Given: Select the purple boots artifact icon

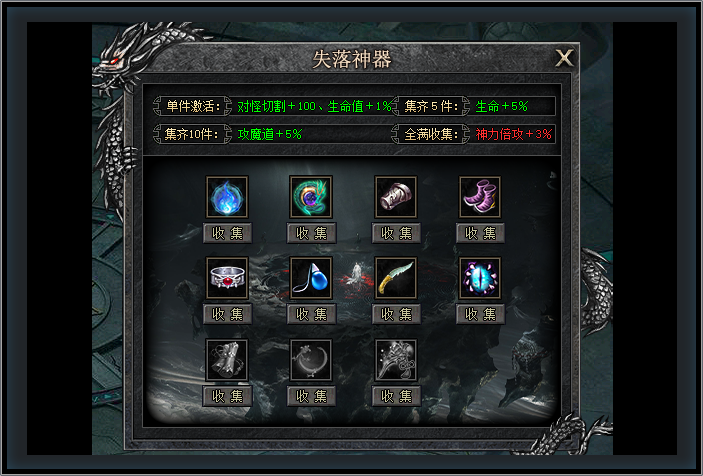Looking at the screenshot, I should (480, 197).
